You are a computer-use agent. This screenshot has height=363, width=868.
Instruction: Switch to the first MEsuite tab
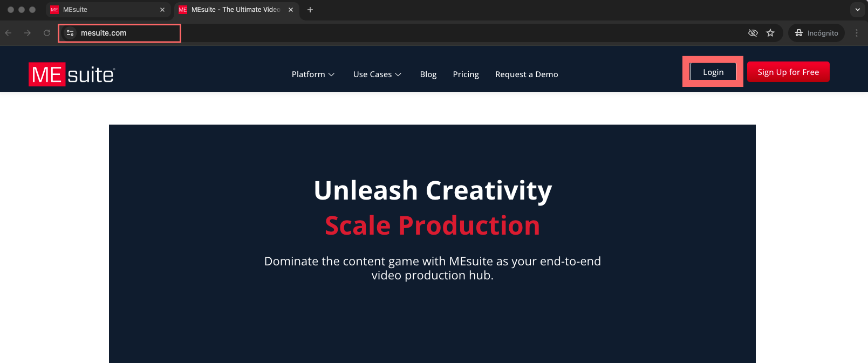(102, 10)
